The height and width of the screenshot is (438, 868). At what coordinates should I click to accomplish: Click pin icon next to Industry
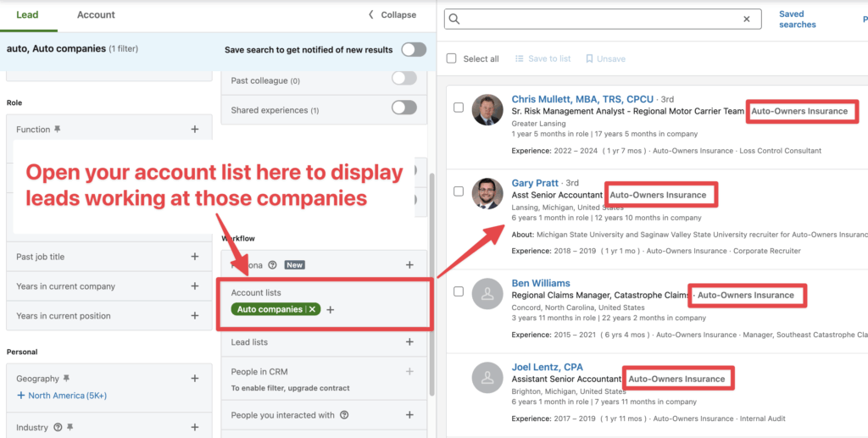tap(70, 427)
